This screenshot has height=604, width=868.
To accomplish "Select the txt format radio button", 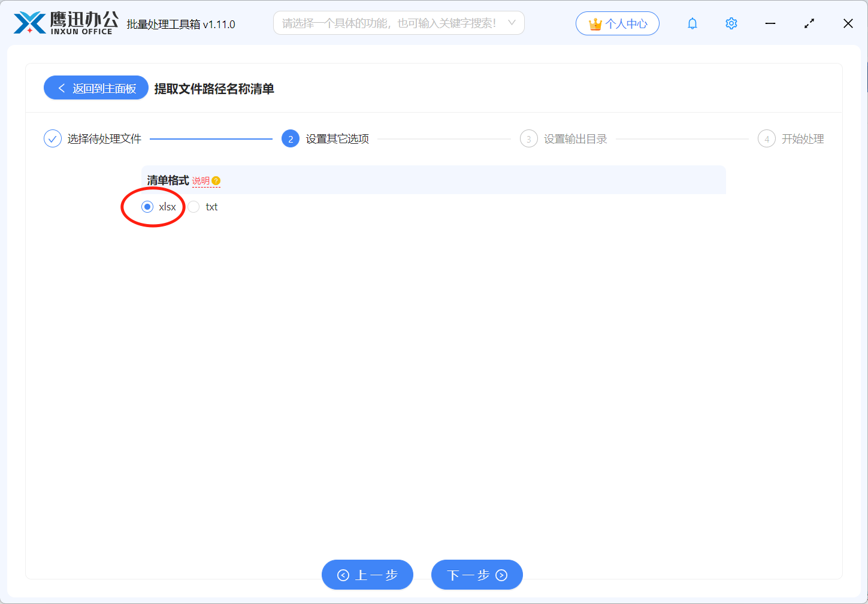I will tap(194, 207).
